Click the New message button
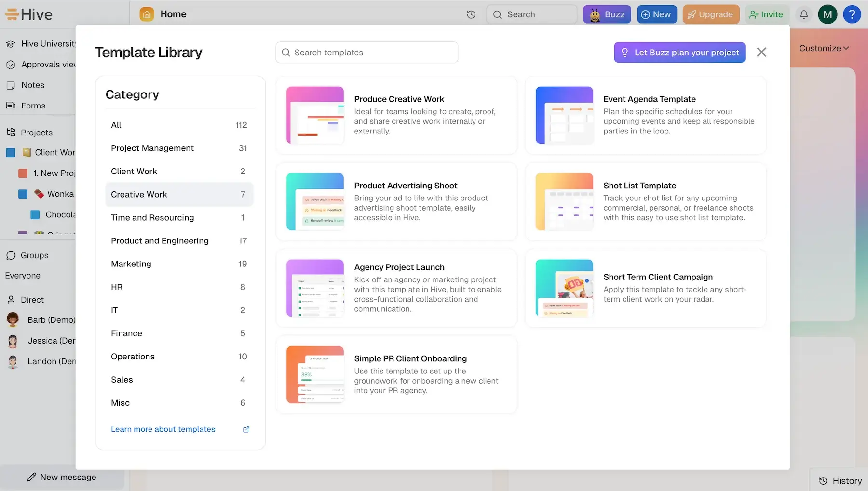Viewport: 868px width, 491px height. pyautogui.click(x=62, y=477)
